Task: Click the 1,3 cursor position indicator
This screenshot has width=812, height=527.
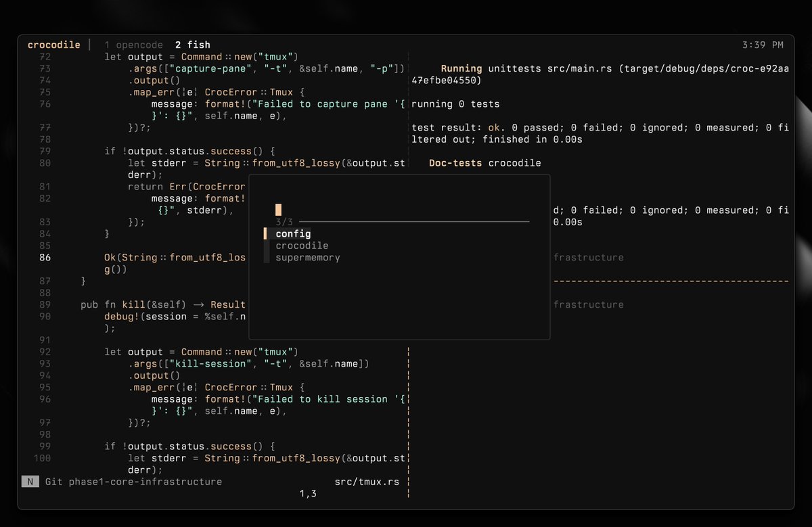Action: [x=307, y=493]
